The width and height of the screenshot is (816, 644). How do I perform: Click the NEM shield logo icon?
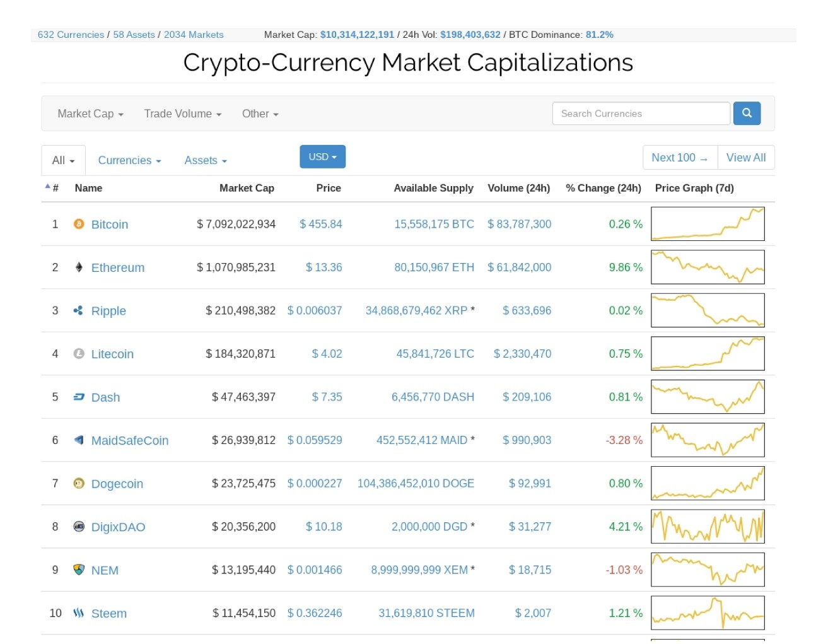(x=79, y=570)
